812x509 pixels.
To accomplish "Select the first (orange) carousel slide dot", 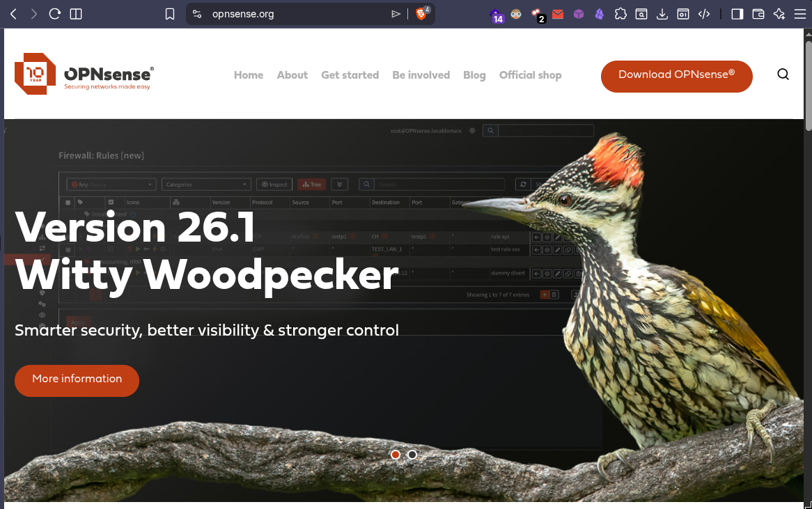I will (396, 455).
